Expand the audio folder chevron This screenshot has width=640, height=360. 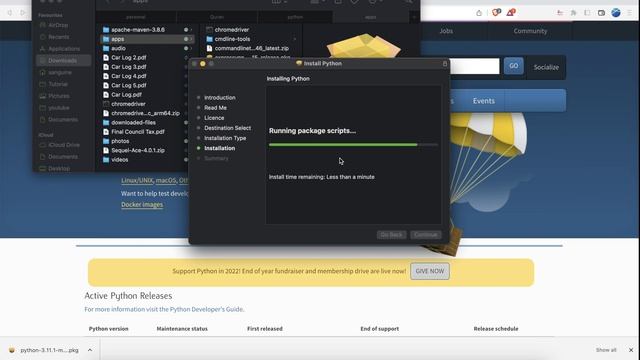(x=191, y=48)
